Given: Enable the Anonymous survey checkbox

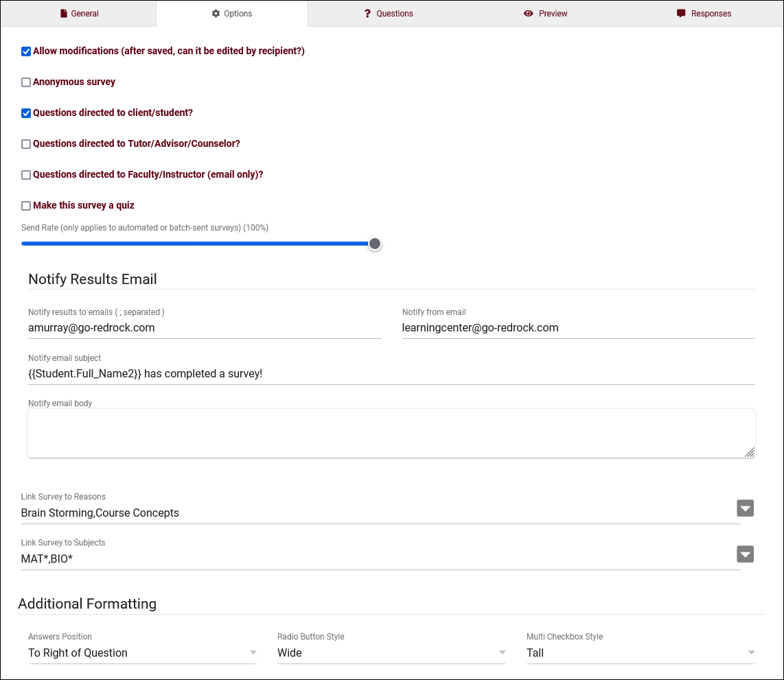Looking at the screenshot, I should [26, 82].
